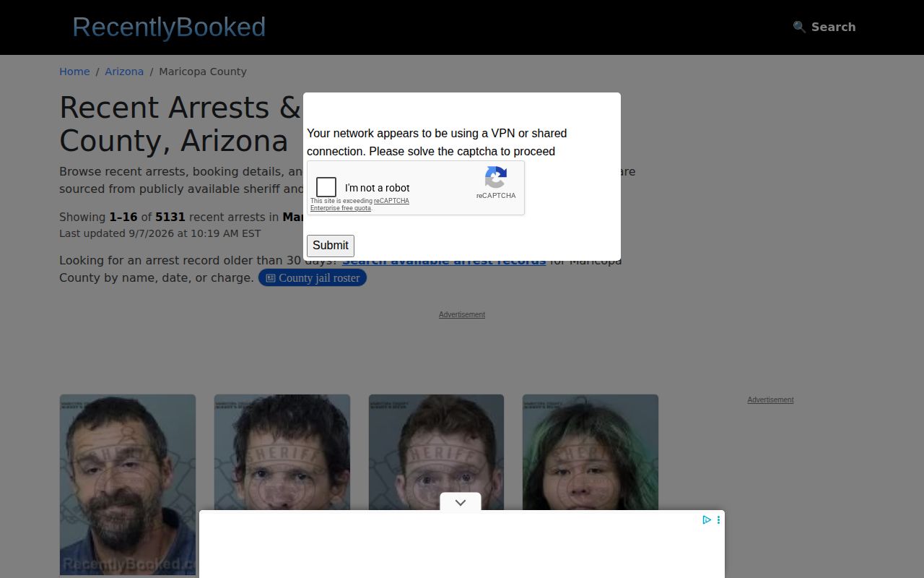This screenshot has height=578, width=924.
Task: Navigate to Home breadcrumb
Action: click(x=74, y=72)
